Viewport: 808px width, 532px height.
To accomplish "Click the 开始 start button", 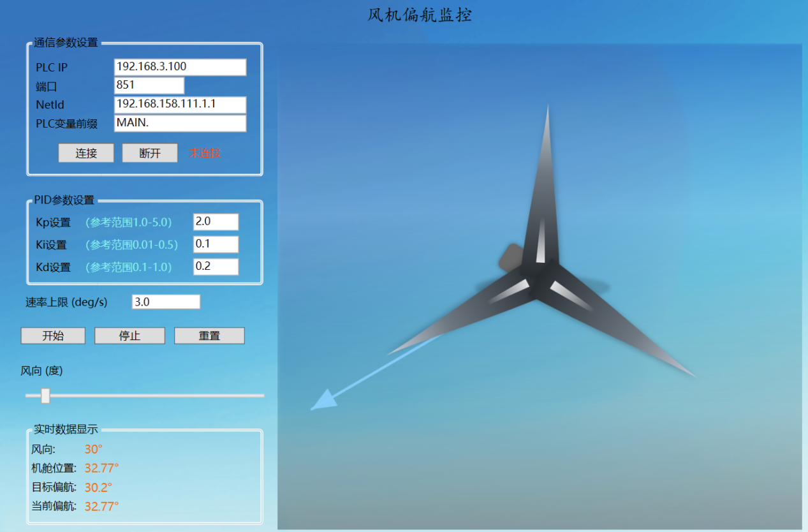I will 53,336.
